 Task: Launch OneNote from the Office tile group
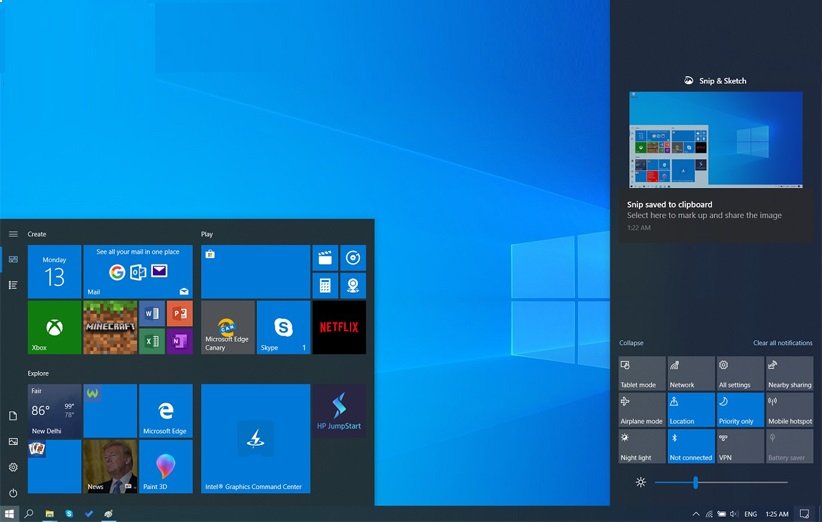tap(180, 341)
